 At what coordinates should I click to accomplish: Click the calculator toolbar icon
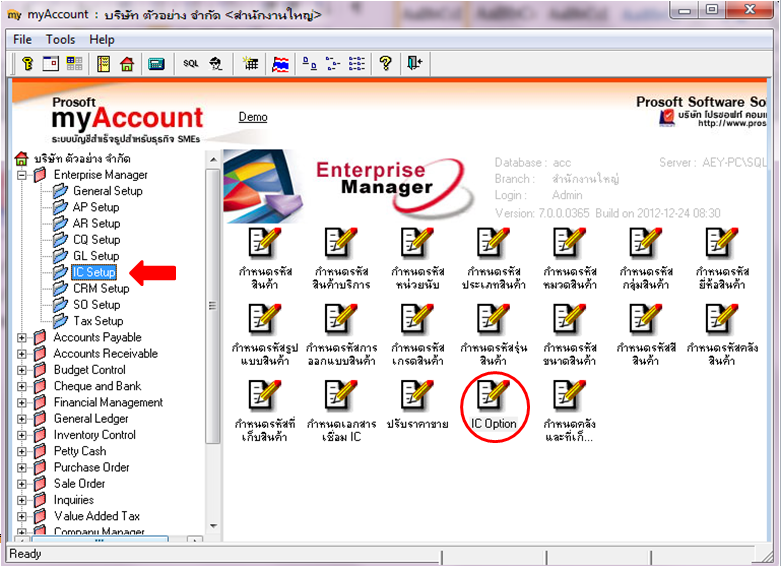pos(156,64)
